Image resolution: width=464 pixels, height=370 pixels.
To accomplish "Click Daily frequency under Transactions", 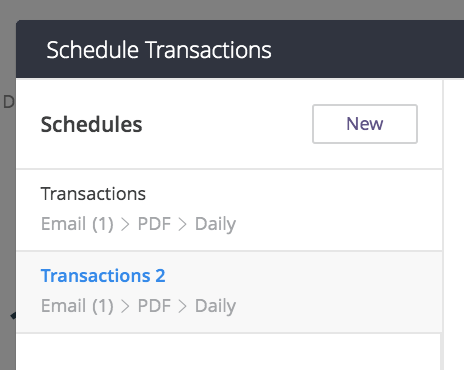I will [215, 224].
